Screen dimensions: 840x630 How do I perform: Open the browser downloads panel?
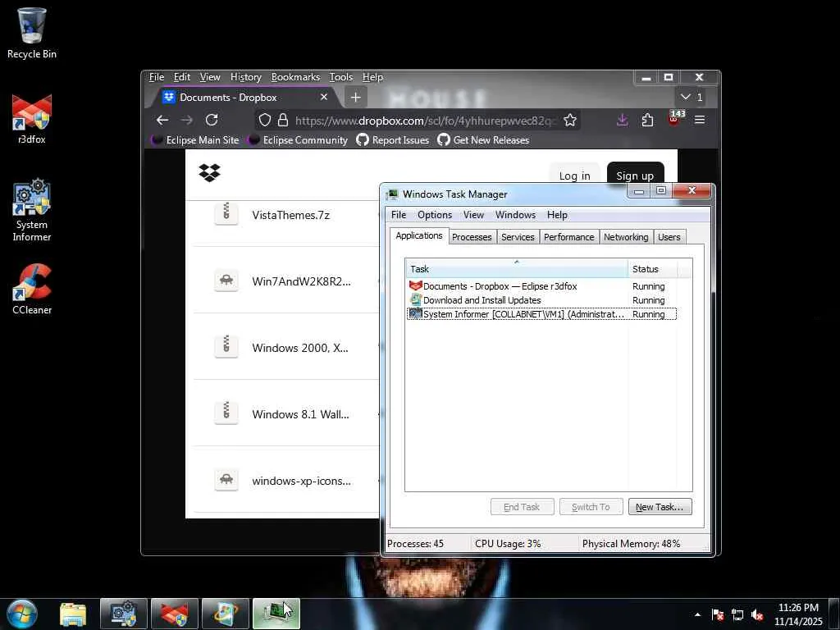[622, 120]
